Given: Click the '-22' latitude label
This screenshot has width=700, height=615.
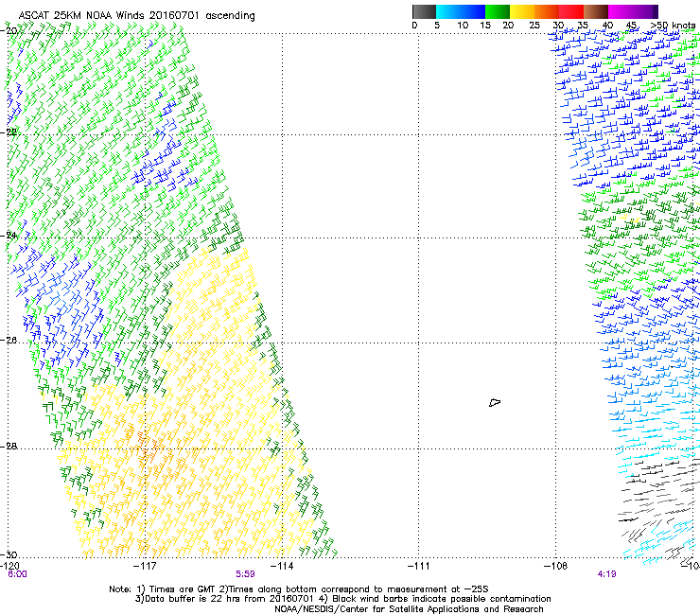Looking at the screenshot, I should coord(9,132).
